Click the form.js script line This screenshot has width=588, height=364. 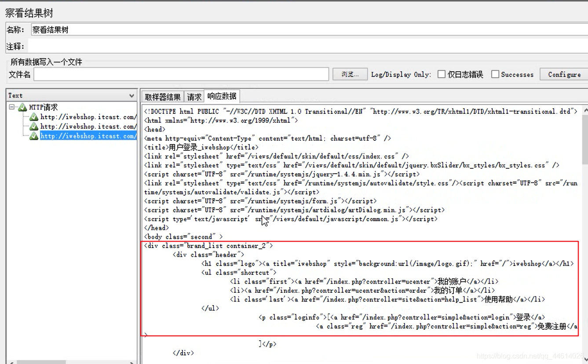coord(260,201)
